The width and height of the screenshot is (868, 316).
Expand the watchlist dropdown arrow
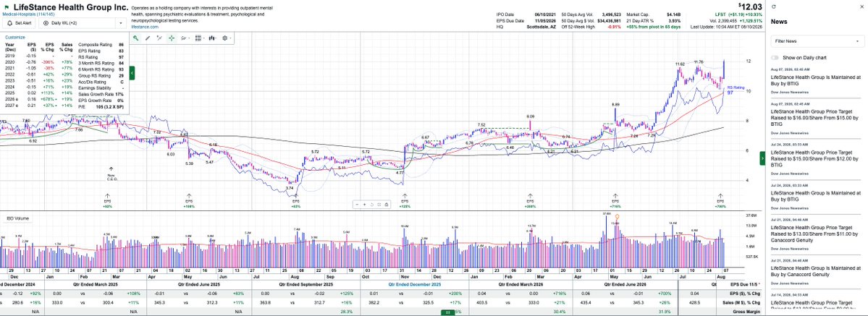click(x=121, y=23)
